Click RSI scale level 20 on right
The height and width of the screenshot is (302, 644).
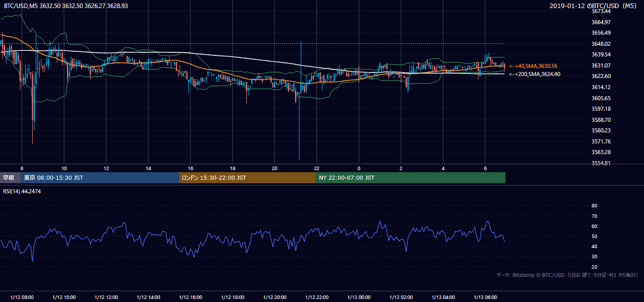pyautogui.click(x=594, y=267)
